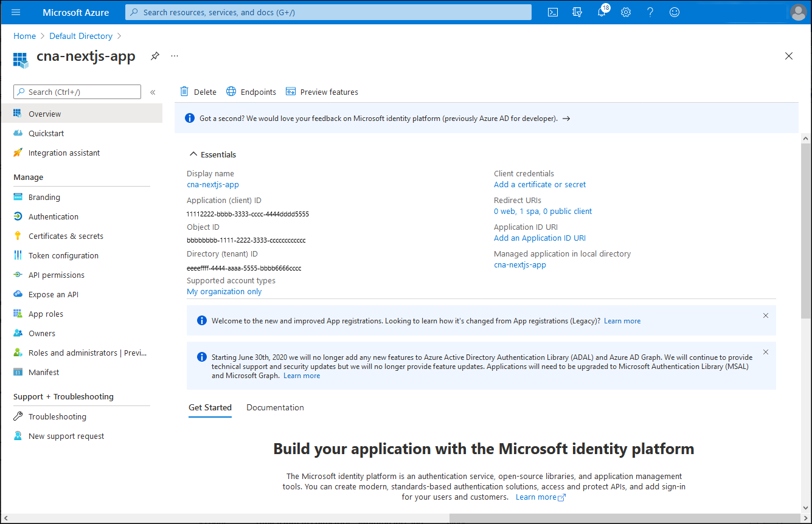Click the Token configuration icon
The height and width of the screenshot is (524, 812).
point(18,255)
